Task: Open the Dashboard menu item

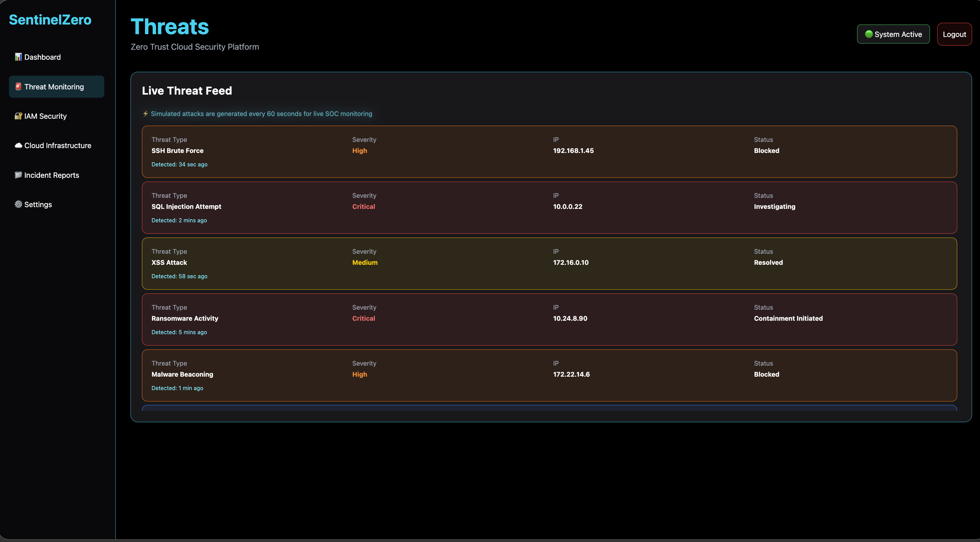Action: [x=56, y=57]
